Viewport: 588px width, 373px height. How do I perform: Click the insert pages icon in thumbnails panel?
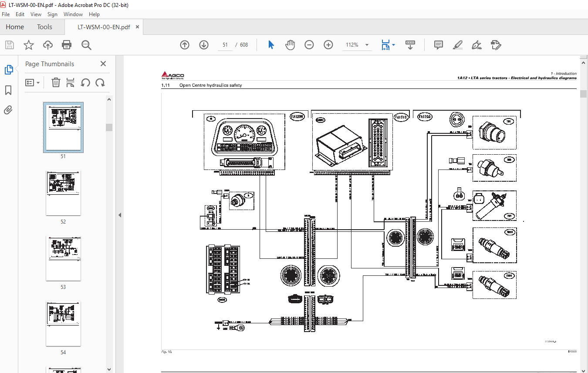[x=71, y=82]
